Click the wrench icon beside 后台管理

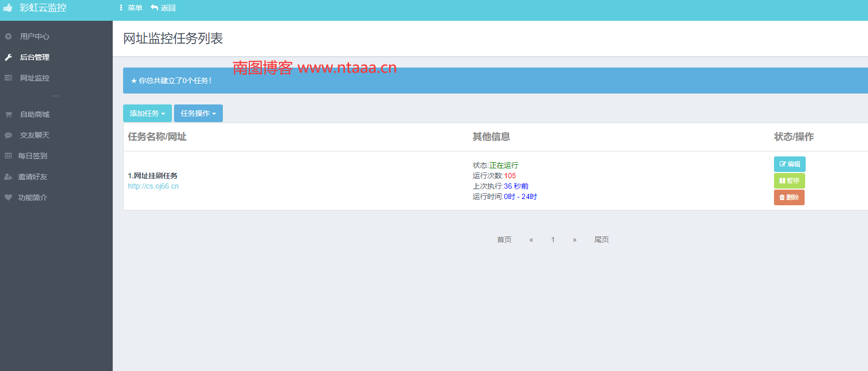click(8, 57)
